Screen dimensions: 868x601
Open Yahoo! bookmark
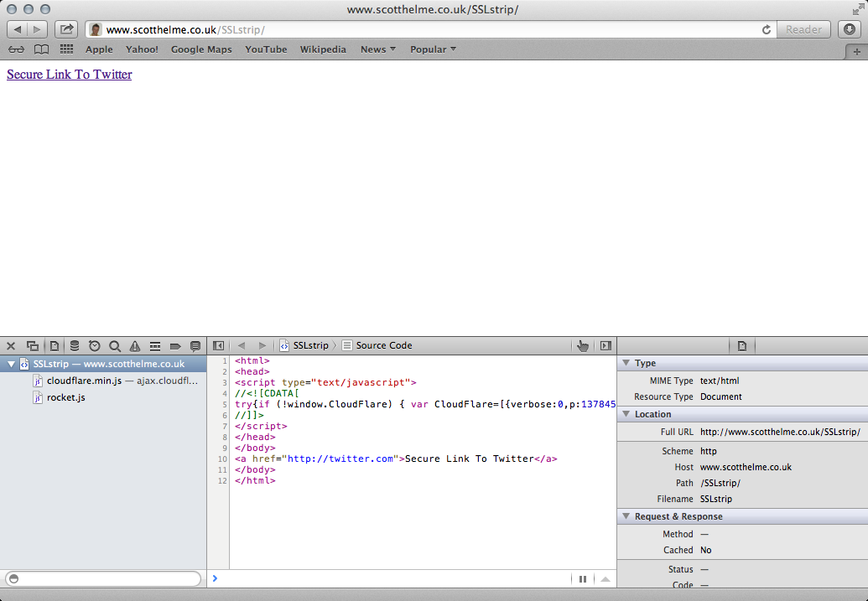point(142,49)
